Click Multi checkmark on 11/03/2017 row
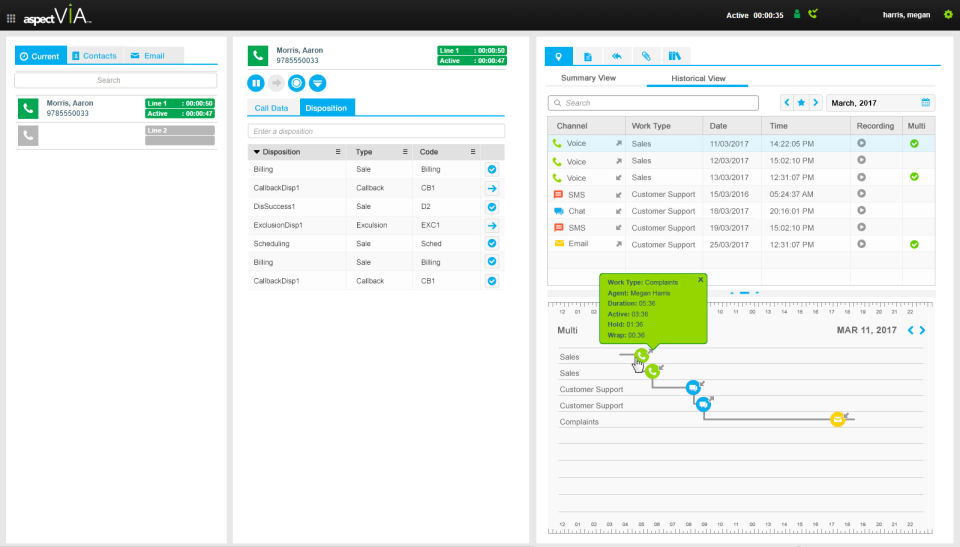Screen dimensions: 960x547 click(x=914, y=143)
